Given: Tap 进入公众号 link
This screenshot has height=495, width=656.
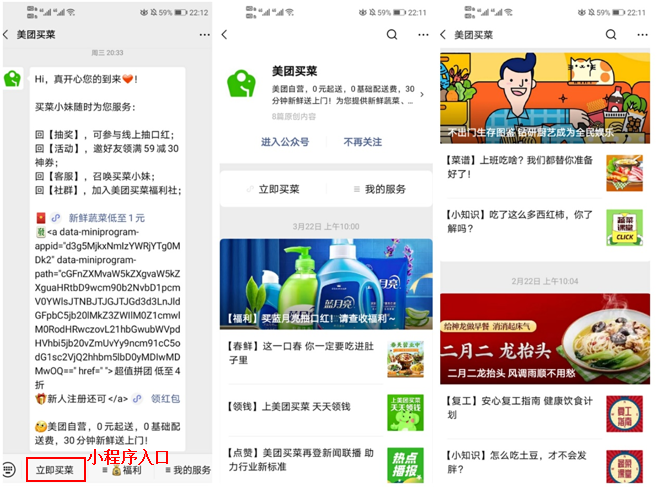Looking at the screenshot, I should coord(285,142).
